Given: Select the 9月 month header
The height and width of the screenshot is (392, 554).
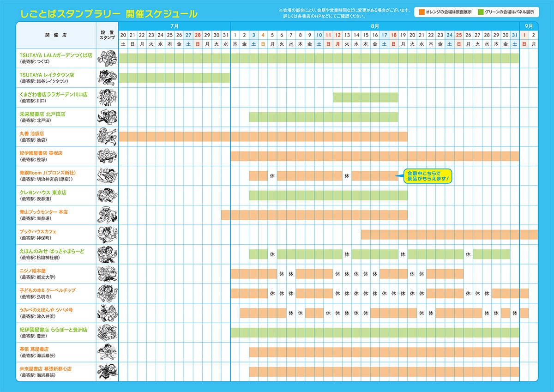Looking at the screenshot, I should [x=529, y=26].
